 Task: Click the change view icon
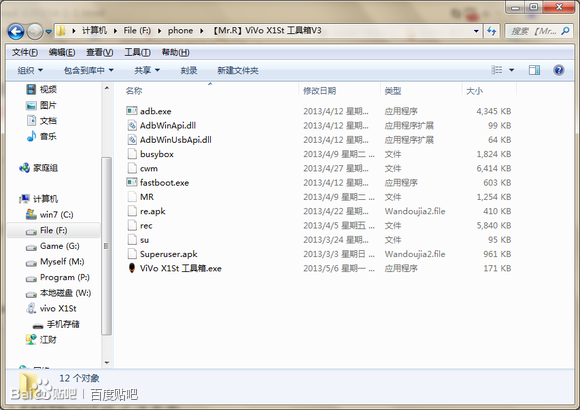point(497,70)
